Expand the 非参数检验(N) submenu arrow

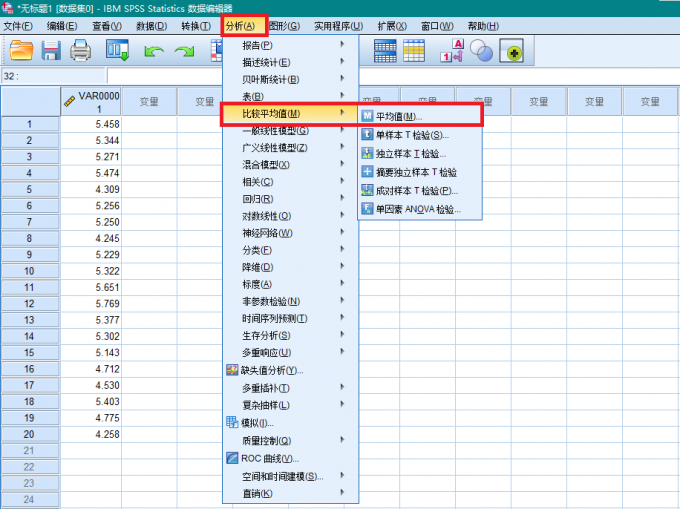[342, 300]
